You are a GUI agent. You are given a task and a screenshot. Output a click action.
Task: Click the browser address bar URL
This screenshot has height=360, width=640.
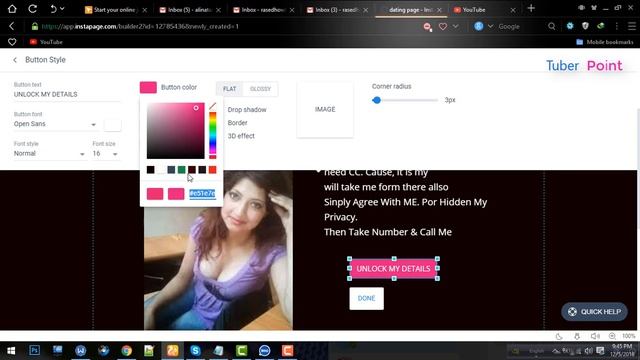click(140, 27)
